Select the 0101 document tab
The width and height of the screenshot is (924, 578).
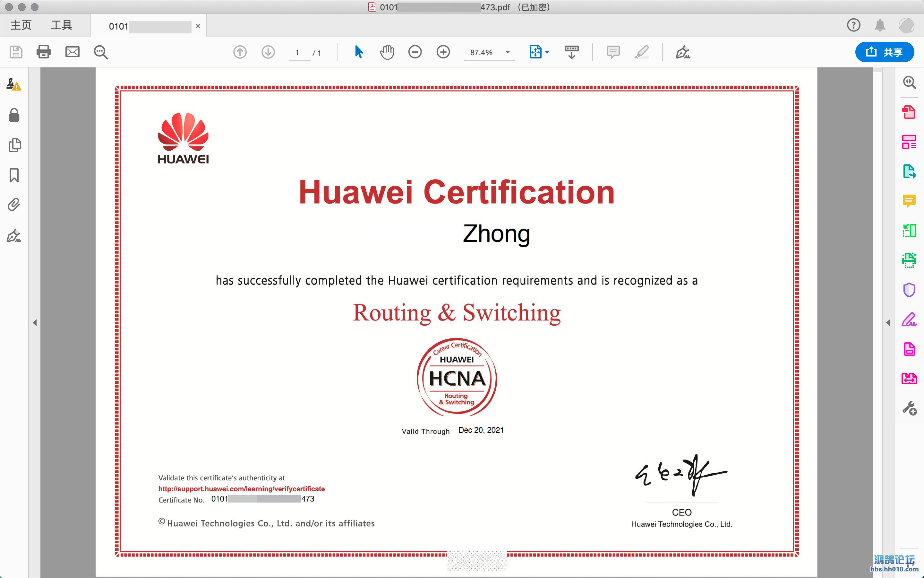pos(148,26)
